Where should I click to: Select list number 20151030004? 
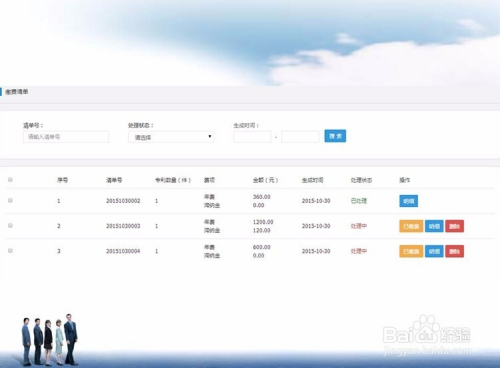[x=123, y=251]
